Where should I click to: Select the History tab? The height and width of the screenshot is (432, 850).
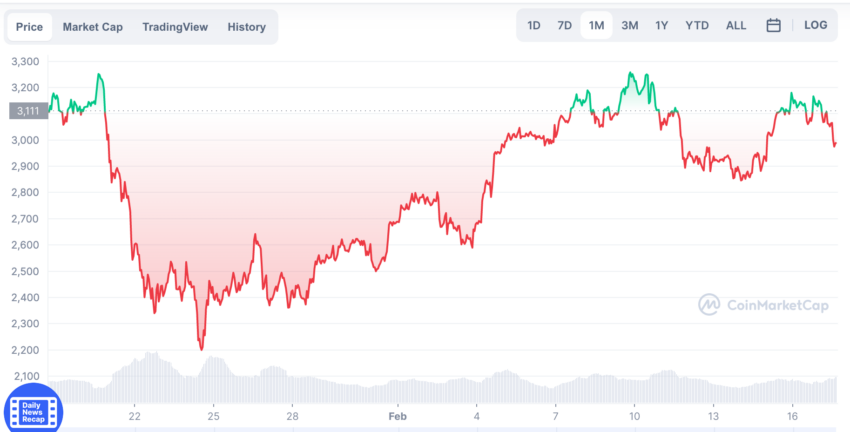pos(247,27)
